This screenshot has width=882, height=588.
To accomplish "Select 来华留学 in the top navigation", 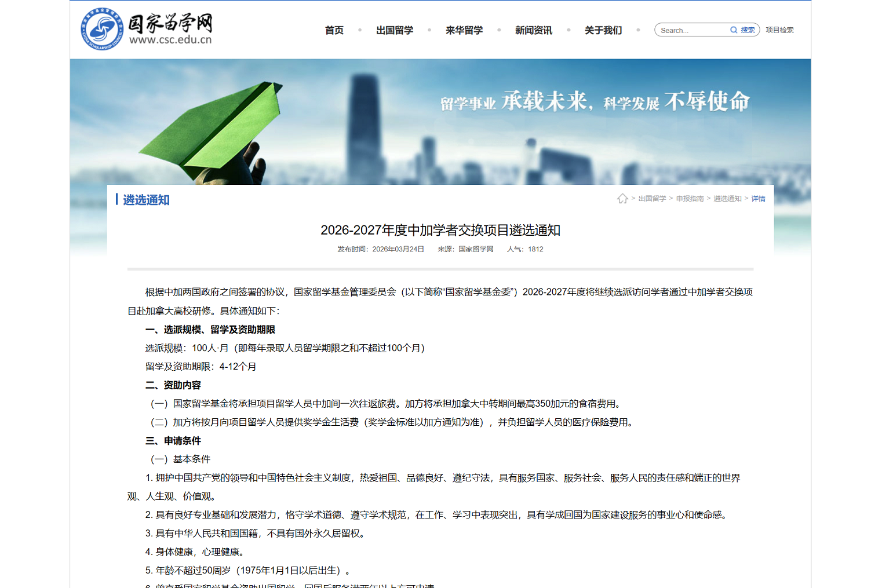I will (464, 30).
